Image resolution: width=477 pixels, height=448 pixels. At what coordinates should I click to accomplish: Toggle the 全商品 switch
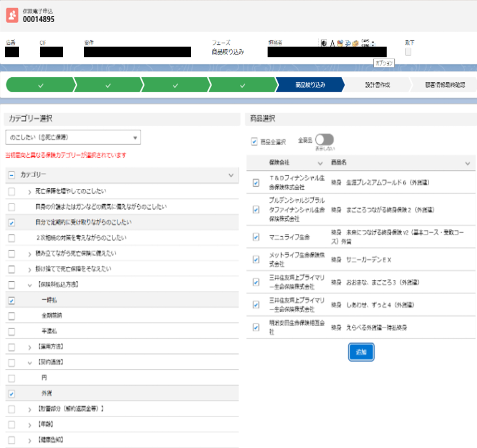324,140
